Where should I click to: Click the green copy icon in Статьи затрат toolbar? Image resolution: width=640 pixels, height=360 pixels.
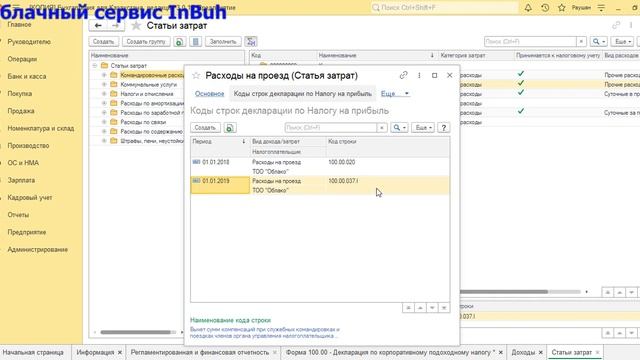(x=180, y=42)
